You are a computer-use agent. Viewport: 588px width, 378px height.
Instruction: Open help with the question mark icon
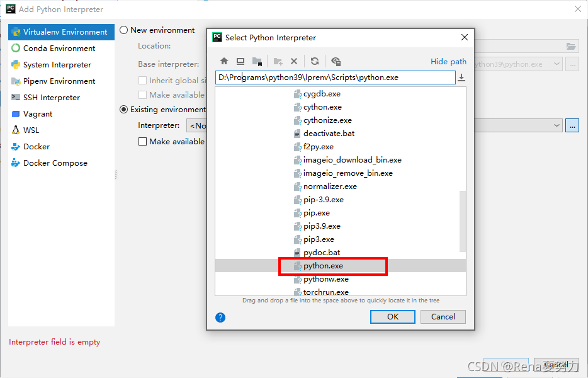[220, 318]
